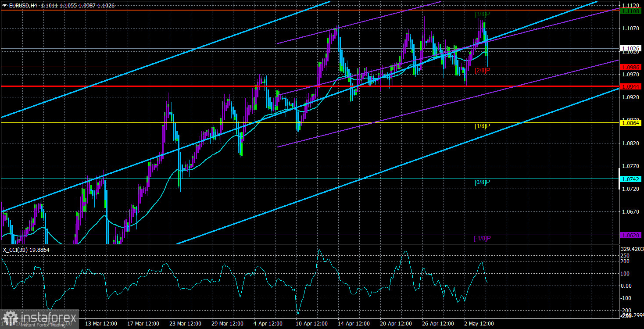The width and height of the screenshot is (644, 329).
Task: Click the 1.0720 value on price axis
Action: 630,189
